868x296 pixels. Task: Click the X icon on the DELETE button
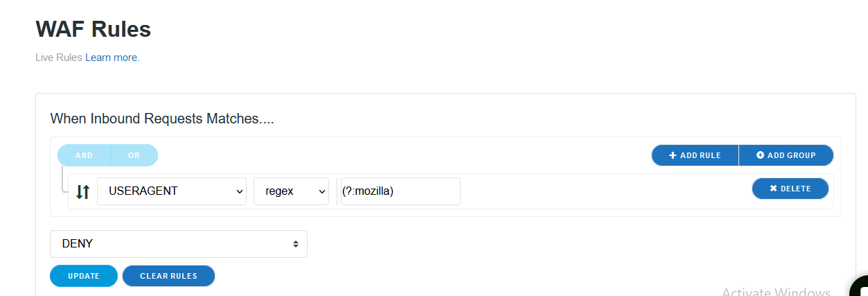point(773,189)
